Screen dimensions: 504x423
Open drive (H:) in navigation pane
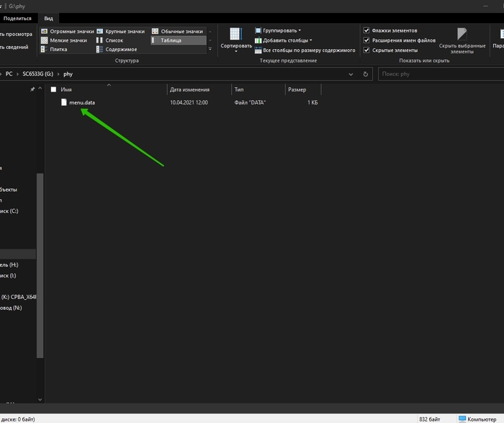pyautogui.click(x=9, y=264)
